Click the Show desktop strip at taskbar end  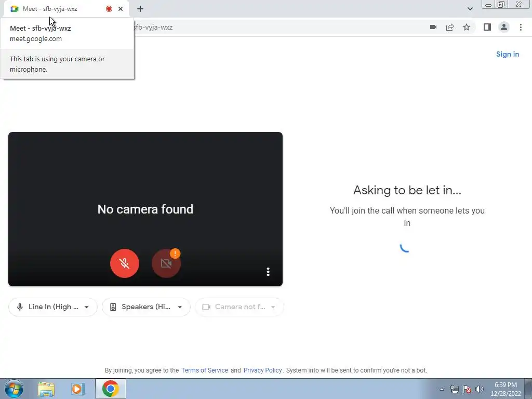(528, 389)
